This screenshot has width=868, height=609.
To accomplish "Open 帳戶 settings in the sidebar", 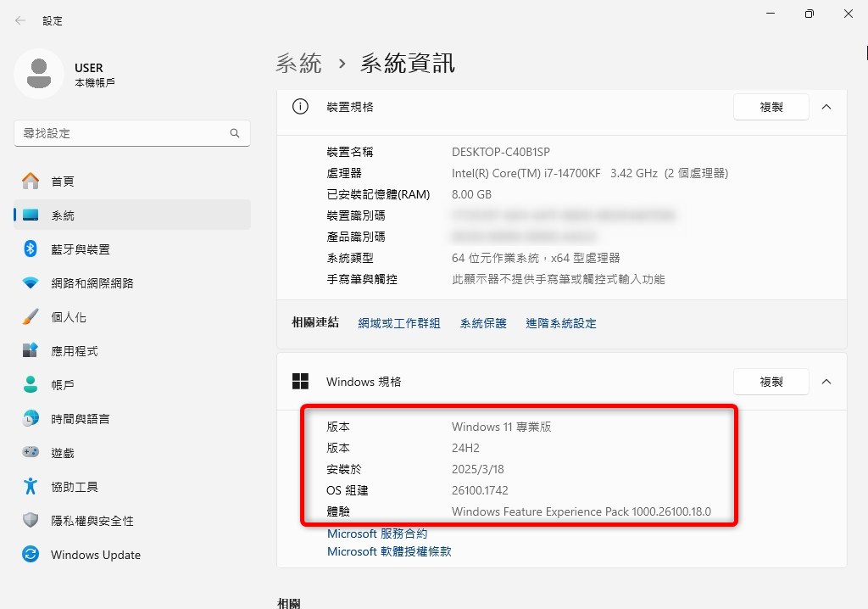I will 131,385.
